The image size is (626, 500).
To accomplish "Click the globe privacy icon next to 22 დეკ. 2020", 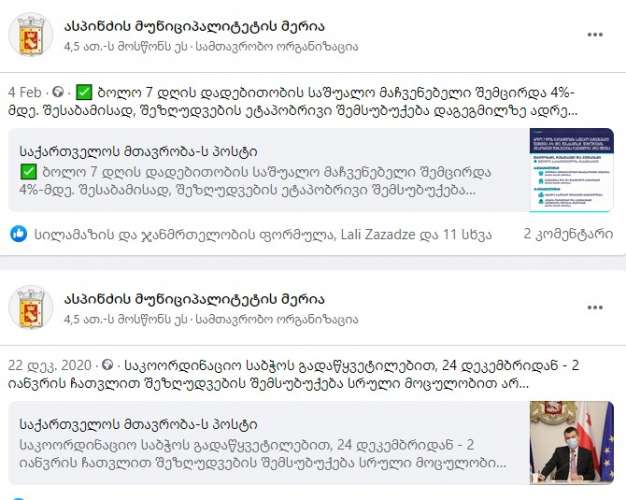I will [107, 365].
